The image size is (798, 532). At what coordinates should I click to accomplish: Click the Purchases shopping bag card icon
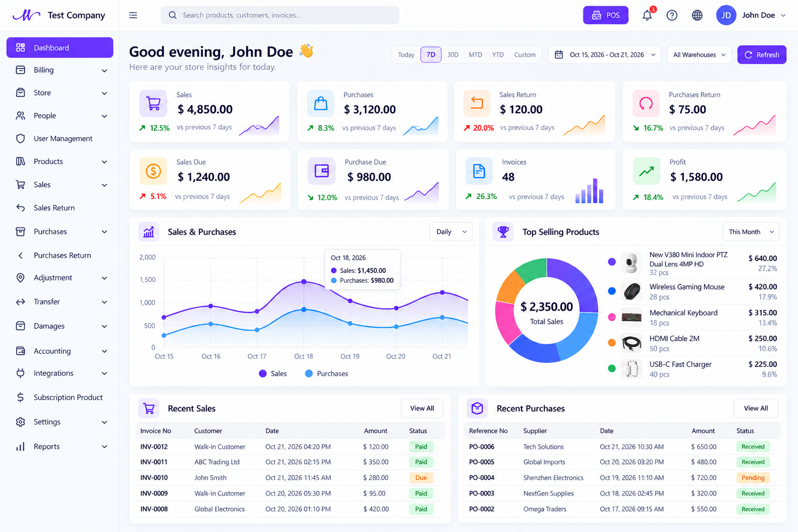(321, 103)
